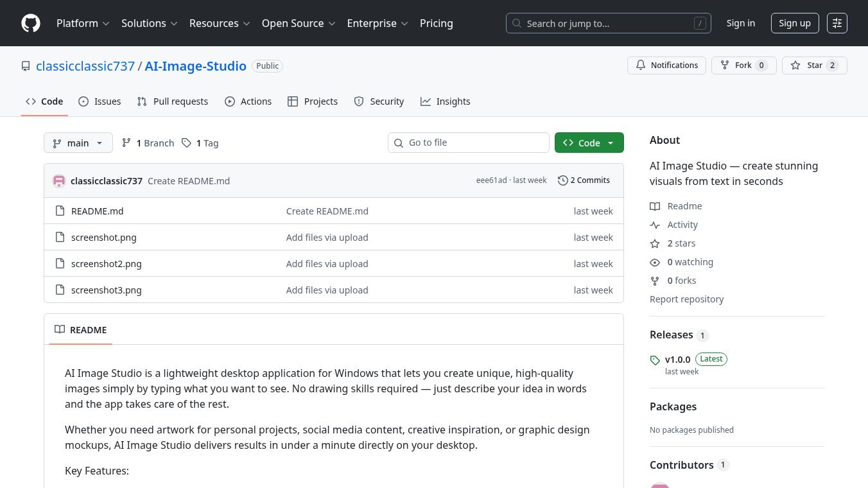The height and width of the screenshot is (488, 868).
Task: Open the screenshot2.png file
Action: (x=106, y=264)
